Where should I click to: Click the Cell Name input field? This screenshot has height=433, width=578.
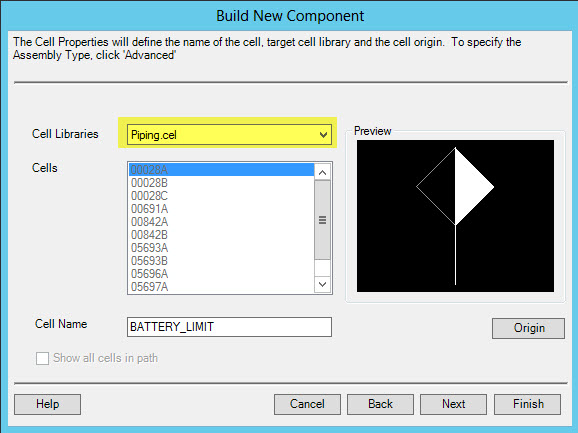point(229,327)
